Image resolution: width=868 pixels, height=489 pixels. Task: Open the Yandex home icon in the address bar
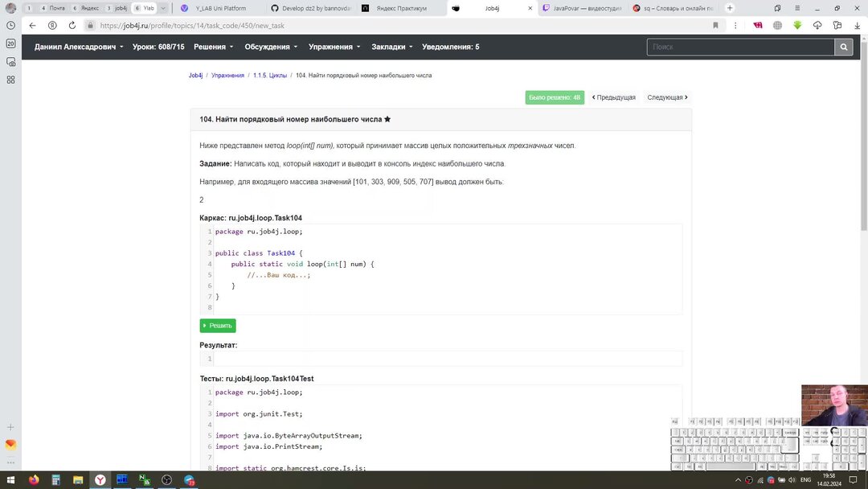[x=52, y=26]
